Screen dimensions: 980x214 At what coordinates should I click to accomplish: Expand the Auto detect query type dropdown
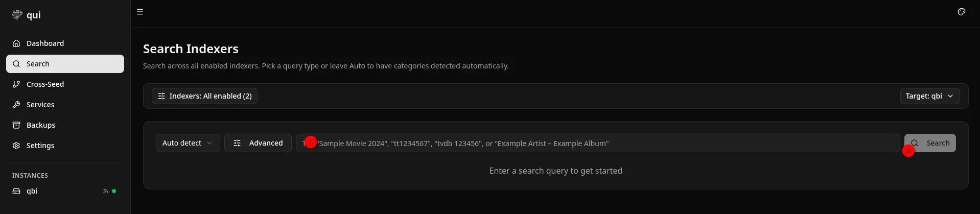[188, 143]
